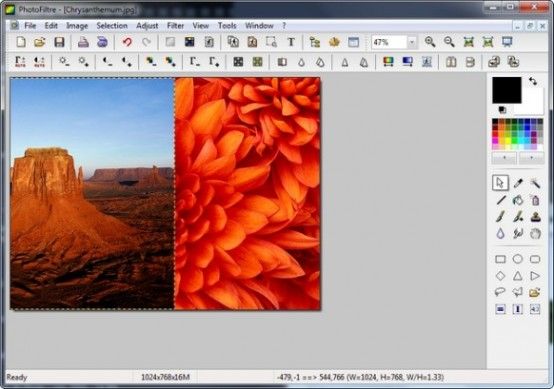
Task: Click the grayed-out Redo arrow
Action: point(146,42)
